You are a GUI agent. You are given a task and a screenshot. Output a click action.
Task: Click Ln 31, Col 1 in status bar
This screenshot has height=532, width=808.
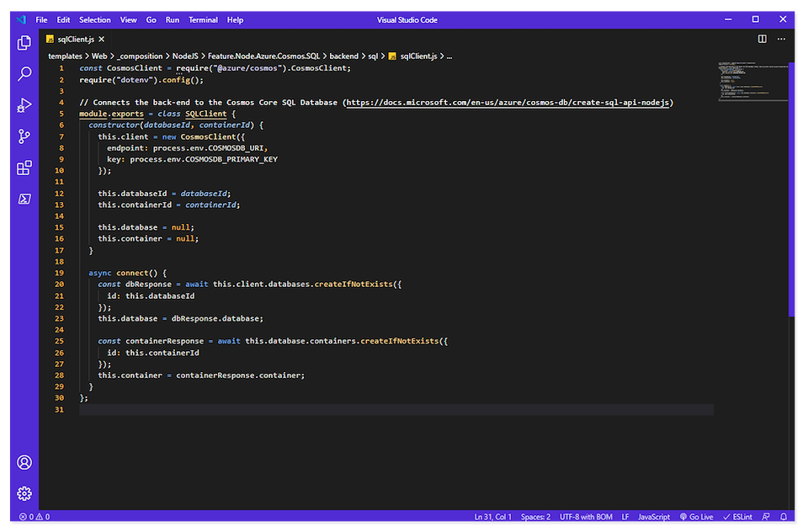pos(492,517)
